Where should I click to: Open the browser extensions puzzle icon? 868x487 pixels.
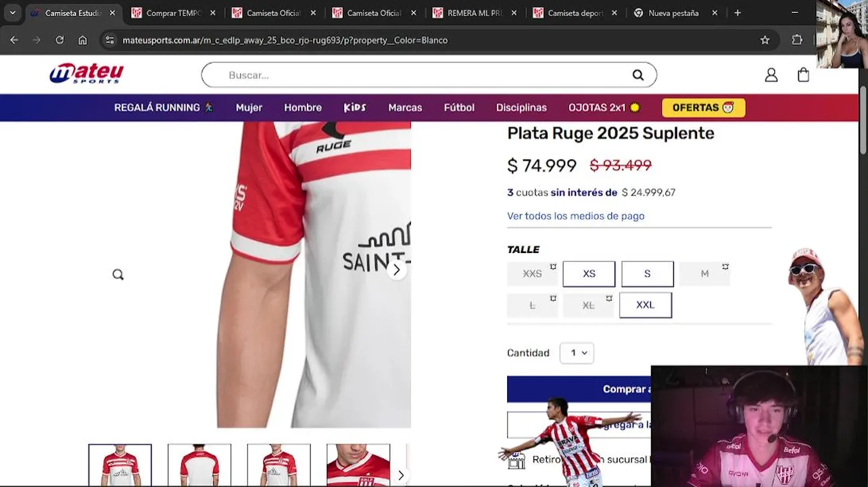pos(797,40)
